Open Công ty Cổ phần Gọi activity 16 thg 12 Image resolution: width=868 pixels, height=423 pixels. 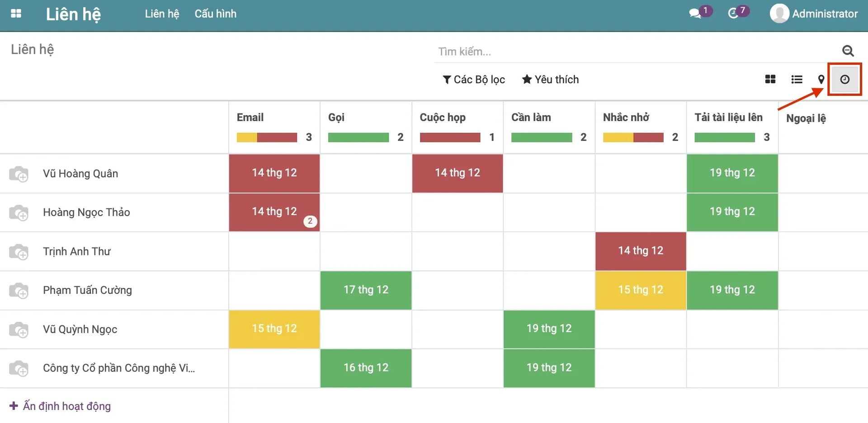366,368
